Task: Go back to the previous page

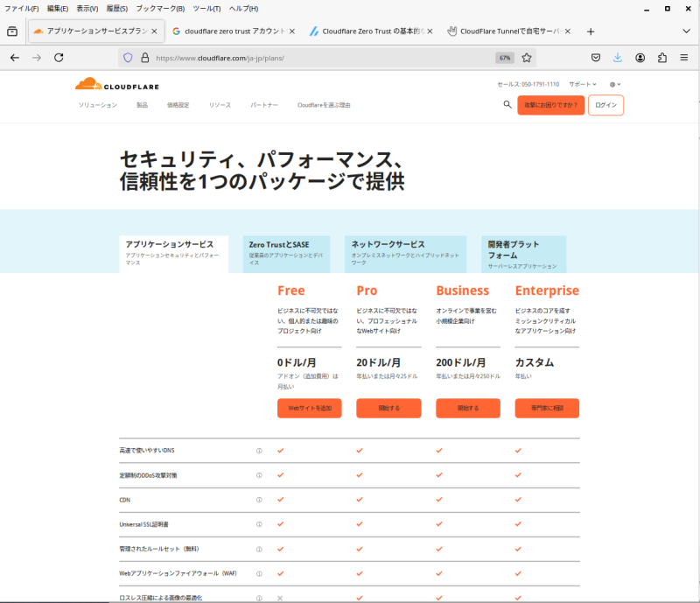Action: [x=15, y=58]
